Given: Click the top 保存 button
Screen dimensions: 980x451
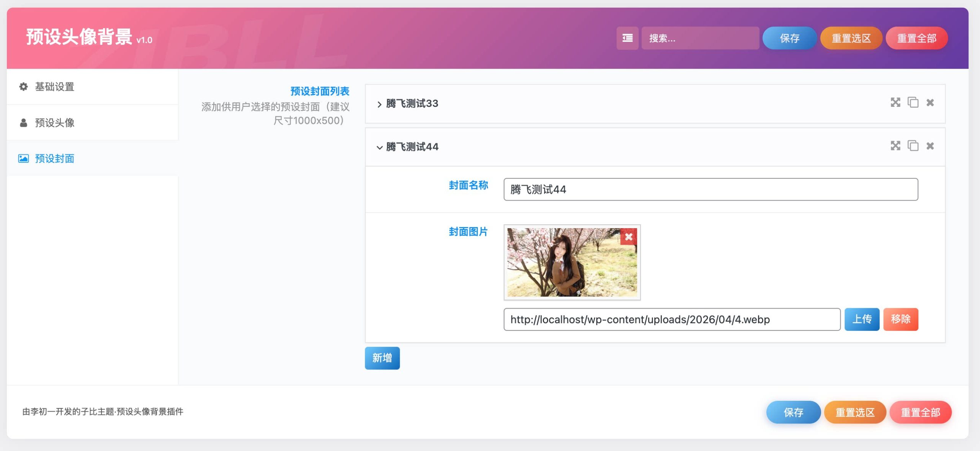Looking at the screenshot, I should [789, 38].
